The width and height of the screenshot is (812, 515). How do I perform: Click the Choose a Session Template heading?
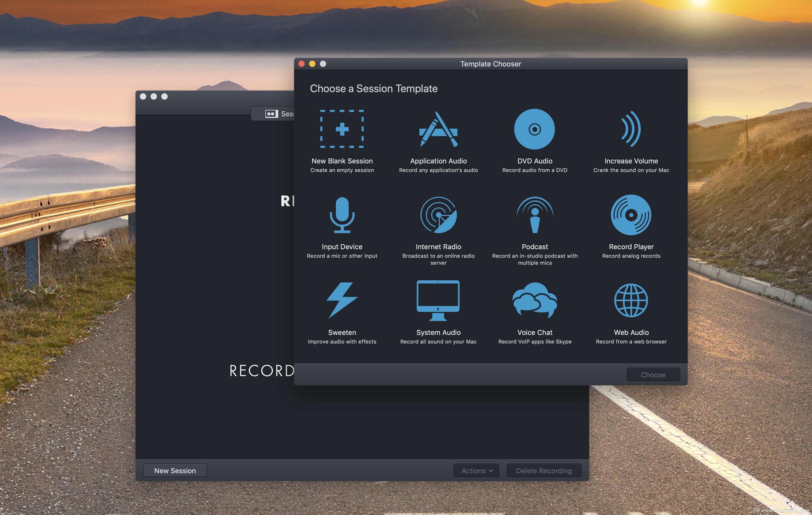(374, 88)
